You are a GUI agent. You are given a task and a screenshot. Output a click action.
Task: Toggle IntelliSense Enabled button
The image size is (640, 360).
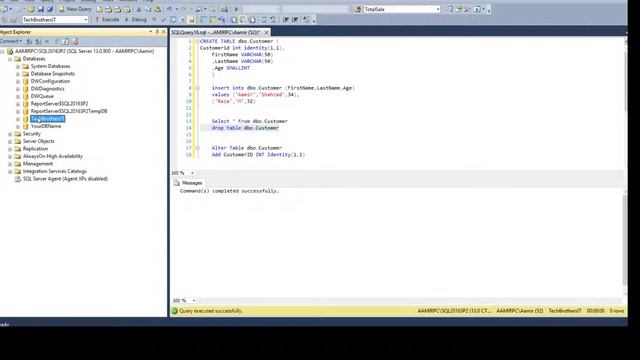click(191, 19)
